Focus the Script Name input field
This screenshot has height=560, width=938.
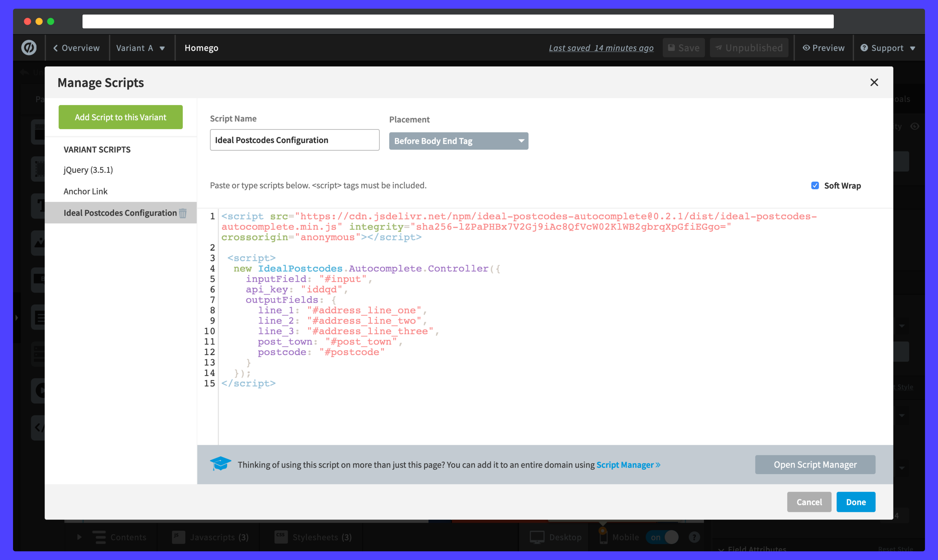294,140
